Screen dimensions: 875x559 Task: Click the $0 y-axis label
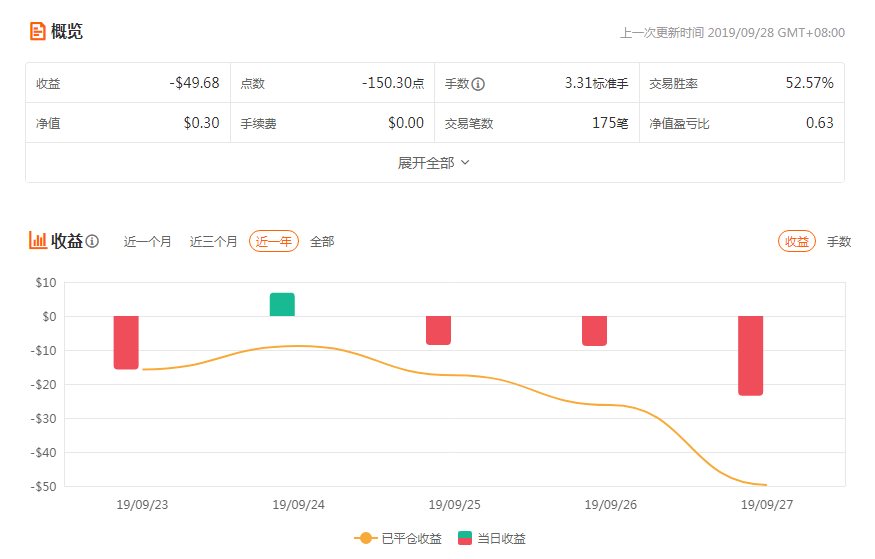coord(49,317)
